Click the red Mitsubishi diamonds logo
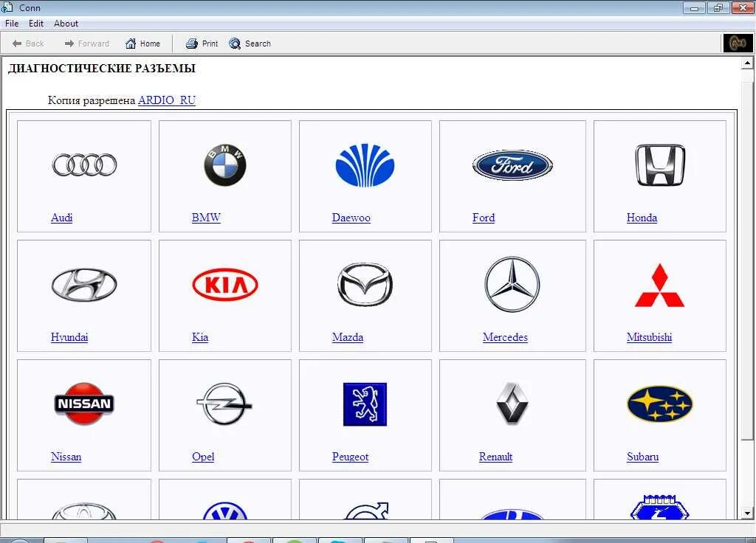The width and height of the screenshot is (756, 543). (660, 285)
